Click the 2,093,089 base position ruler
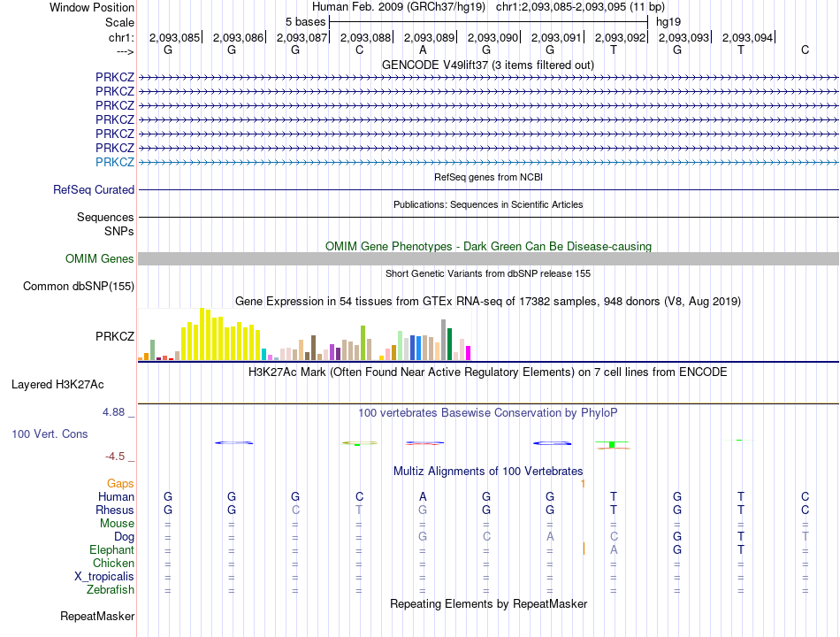 (429, 37)
